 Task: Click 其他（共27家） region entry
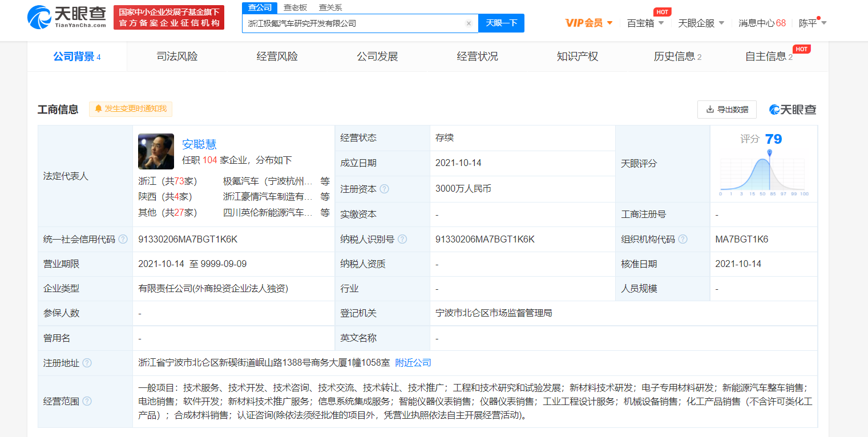point(167,213)
